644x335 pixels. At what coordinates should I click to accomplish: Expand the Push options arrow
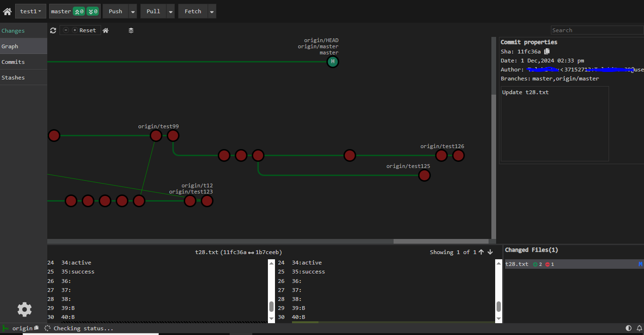(x=133, y=11)
